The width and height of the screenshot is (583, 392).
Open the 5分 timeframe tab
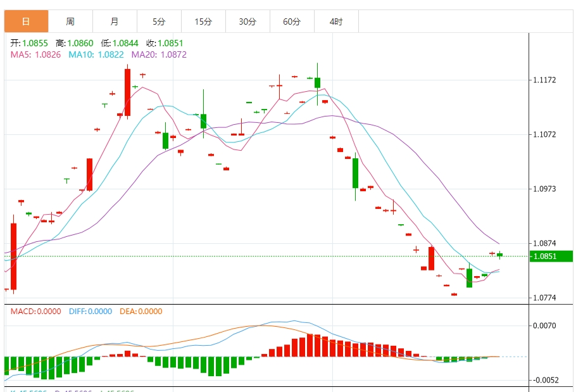tap(159, 21)
